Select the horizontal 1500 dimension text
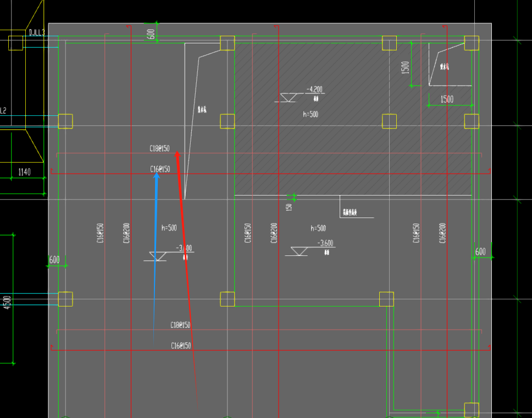532x418 pixels. pyautogui.click(x=447, y=99)
